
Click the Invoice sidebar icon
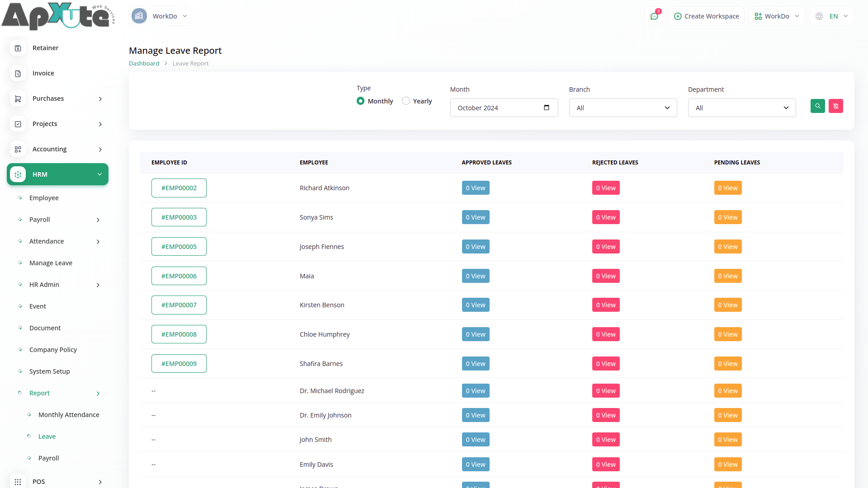tap(18, 73)
